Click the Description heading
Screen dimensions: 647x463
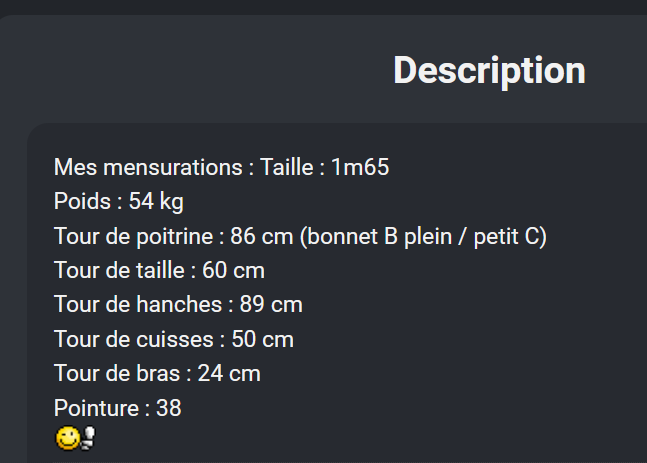click(x=489, y=71)
